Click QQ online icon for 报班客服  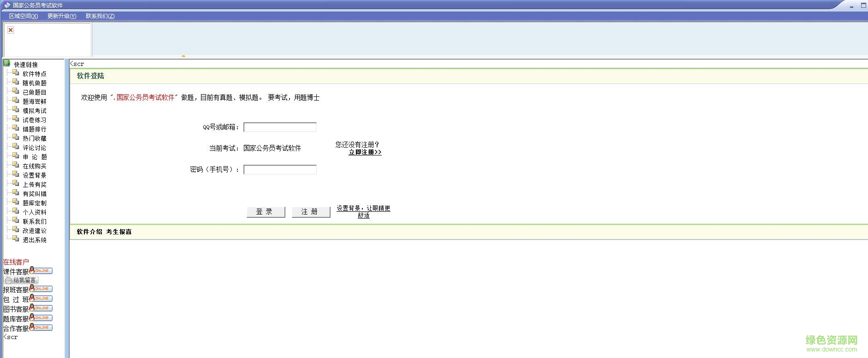(x=41, y=288)
